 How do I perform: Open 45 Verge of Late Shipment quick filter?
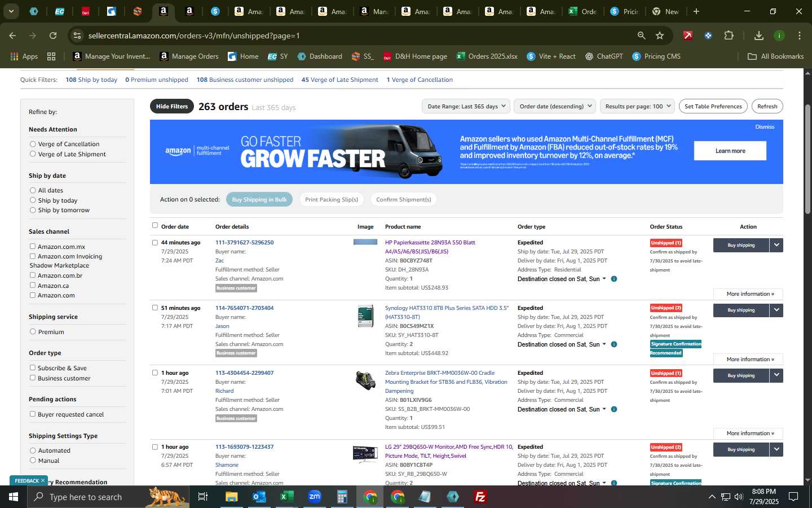point(339,80)
